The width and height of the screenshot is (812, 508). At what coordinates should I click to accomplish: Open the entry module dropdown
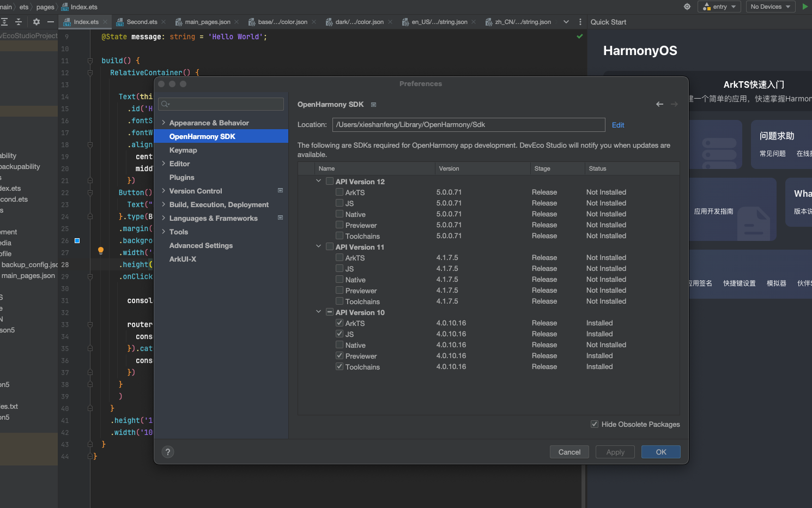(719, 7)
